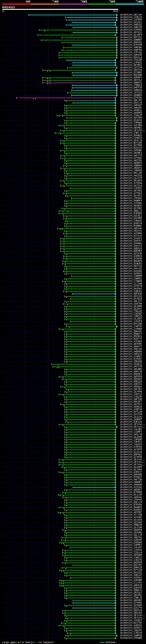Click the query end position label 503

[x=115, y=11]
